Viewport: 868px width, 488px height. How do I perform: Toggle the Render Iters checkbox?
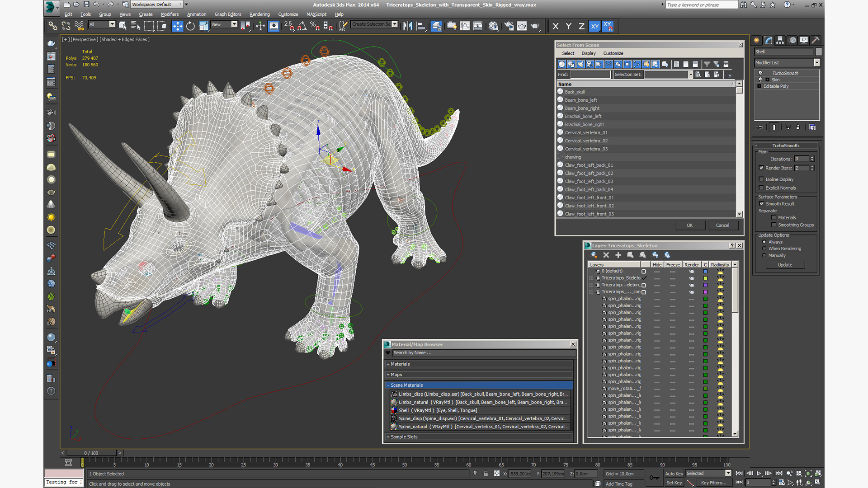pyautogui.click(x=761, y=168)
